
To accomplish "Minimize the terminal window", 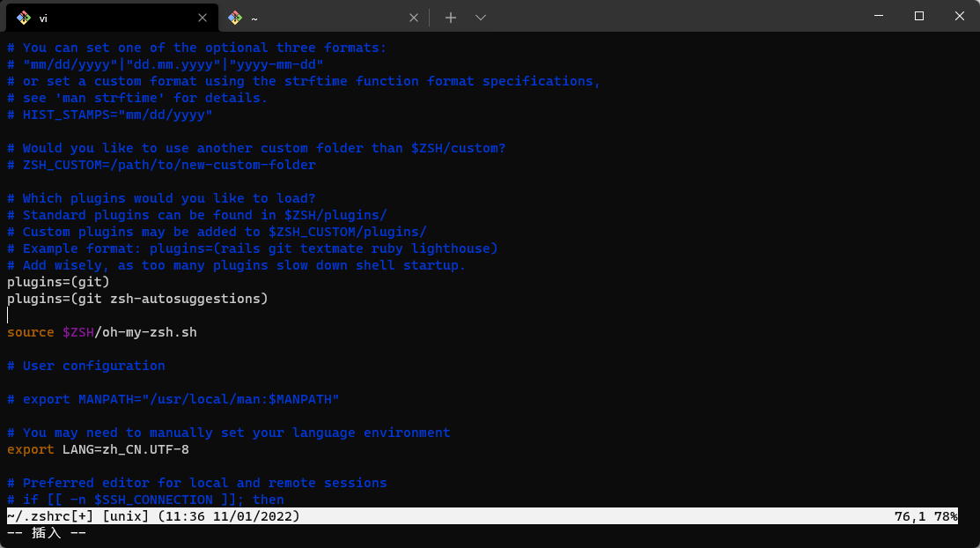I will coord(878,16).
